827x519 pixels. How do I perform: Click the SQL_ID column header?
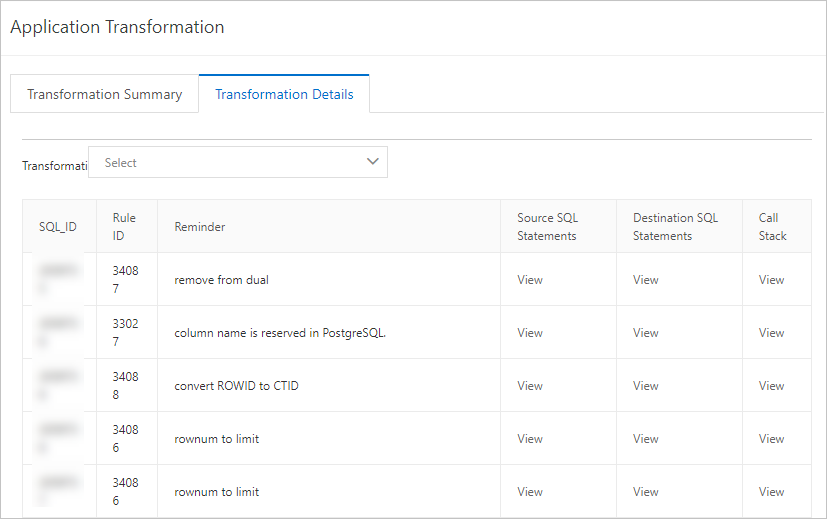coord(58,227)
